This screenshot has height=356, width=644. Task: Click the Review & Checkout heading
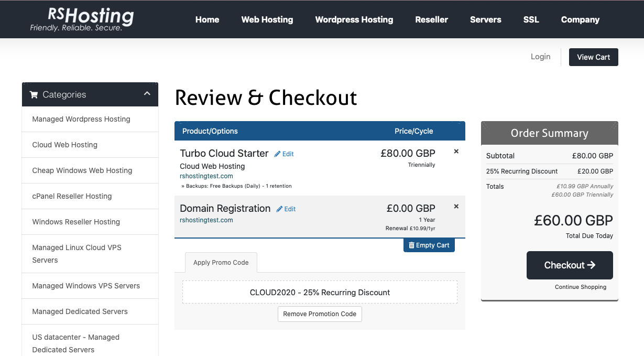click(x=266, y=98)
